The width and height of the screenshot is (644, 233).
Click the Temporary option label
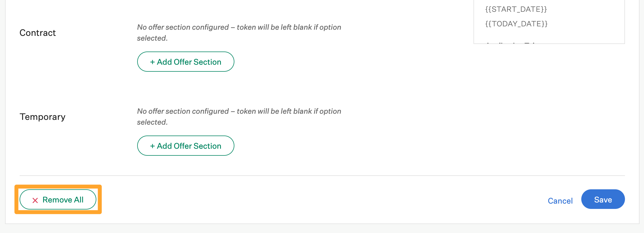[x=42, y=117]
